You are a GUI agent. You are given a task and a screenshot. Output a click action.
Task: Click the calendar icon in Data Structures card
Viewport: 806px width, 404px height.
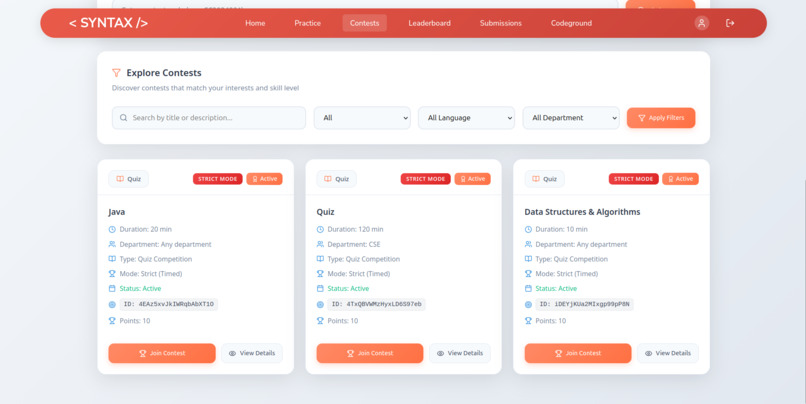click(528, 289)
